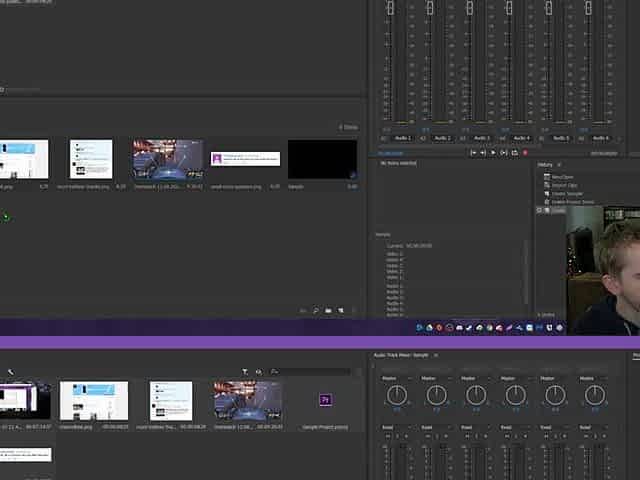Image resolution: width=640 pixels, height=480 pixels.
Task: Click the New Bin folder icon in upper project panel
Action: pos(328,311)
